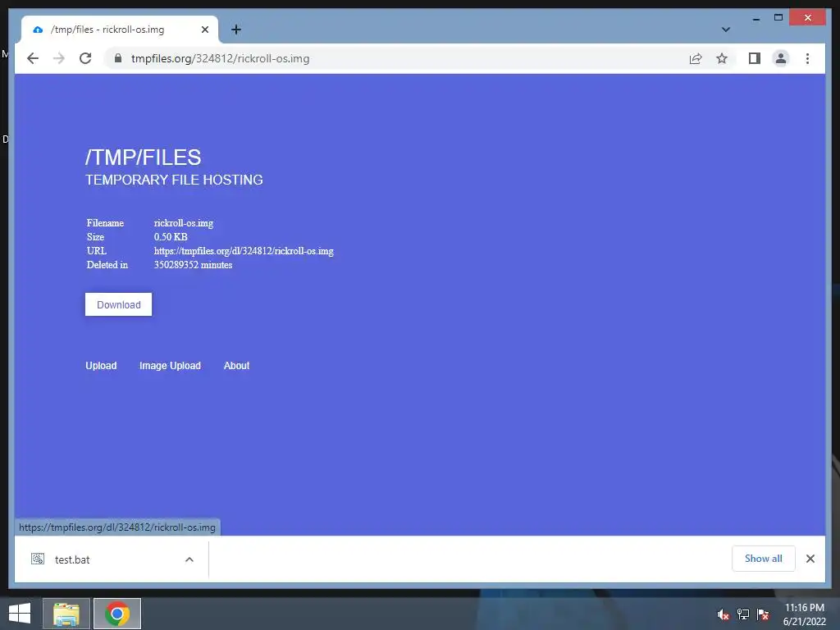Open the Image Upload link
840x630 pixels.
click(x=170, y=365)
